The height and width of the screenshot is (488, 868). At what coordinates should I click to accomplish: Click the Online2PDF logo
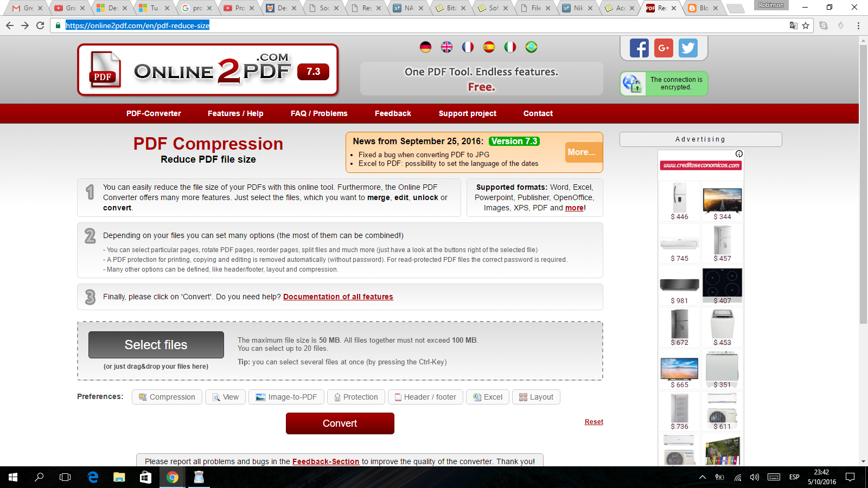(208, 70)
